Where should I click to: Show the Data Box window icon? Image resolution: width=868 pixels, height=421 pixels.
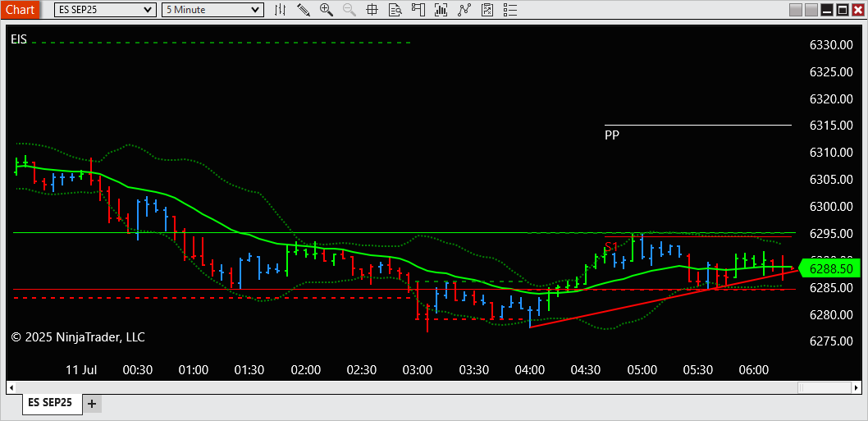coord(395,9)
